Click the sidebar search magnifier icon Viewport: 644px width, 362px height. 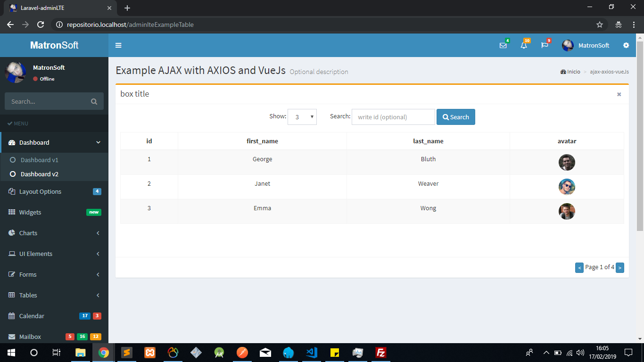94,101
